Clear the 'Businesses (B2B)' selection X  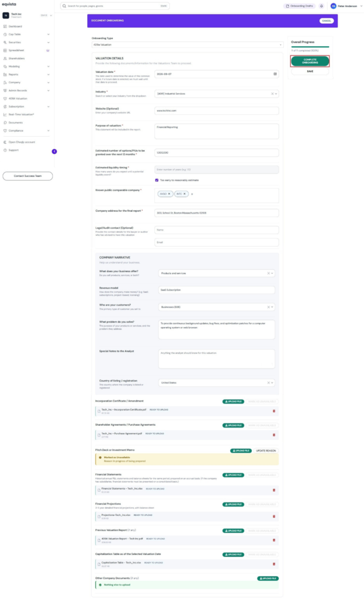tap(268, 307)
